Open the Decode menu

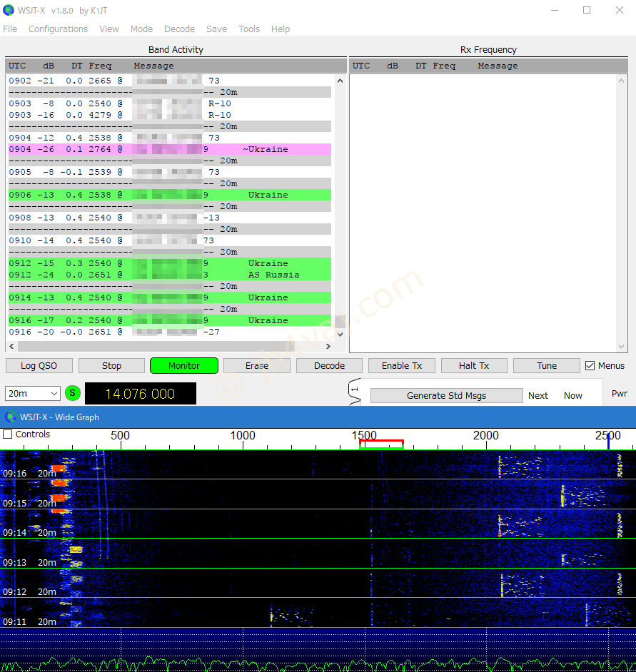(179, 29)
